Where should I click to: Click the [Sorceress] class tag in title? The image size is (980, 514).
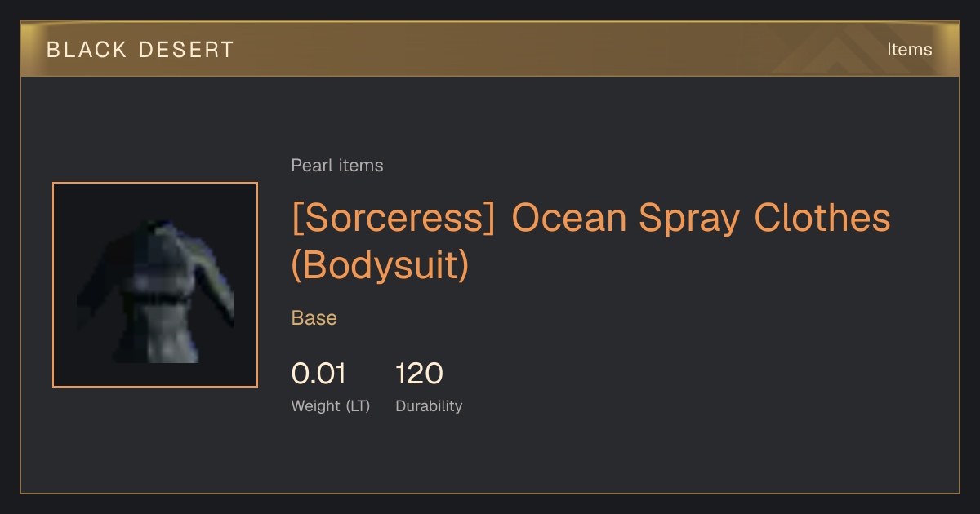394,218
